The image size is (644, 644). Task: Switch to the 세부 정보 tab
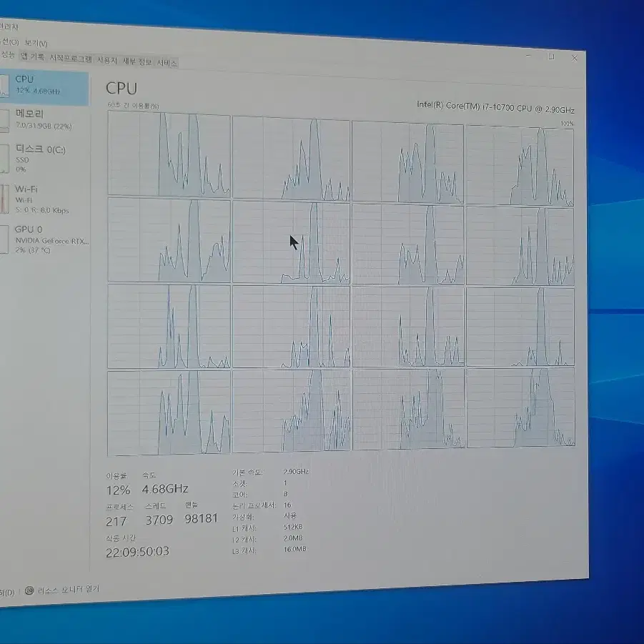click(137, 61)
